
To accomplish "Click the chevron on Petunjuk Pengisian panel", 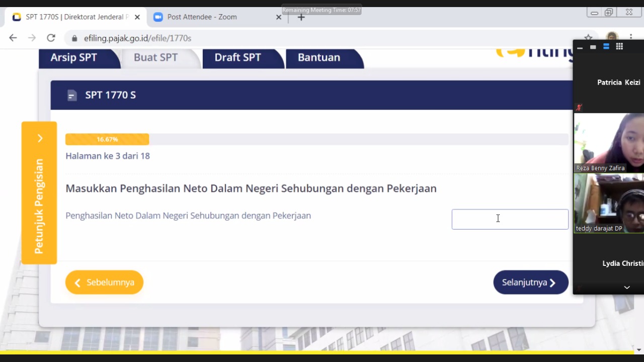I will (x=40, y=138).
